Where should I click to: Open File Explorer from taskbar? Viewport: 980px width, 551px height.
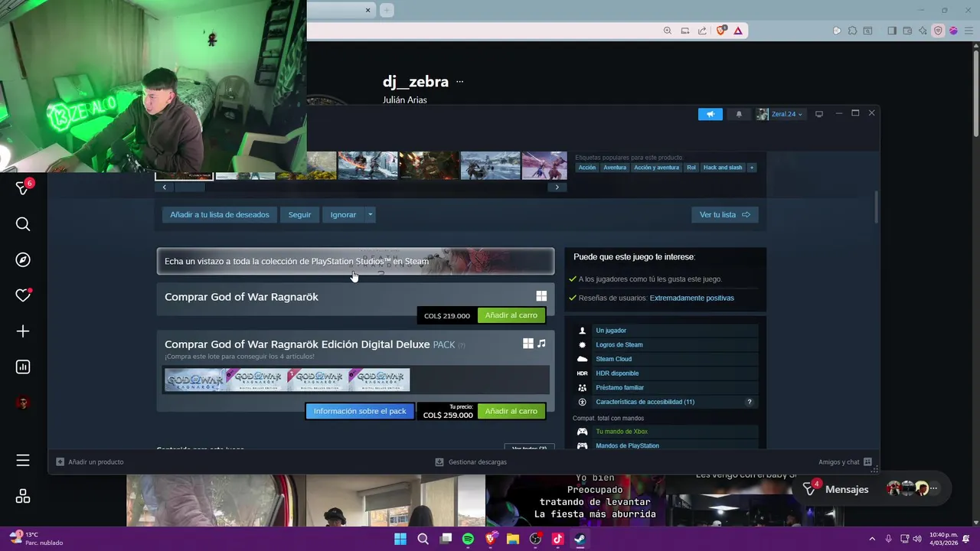[512, 539]
